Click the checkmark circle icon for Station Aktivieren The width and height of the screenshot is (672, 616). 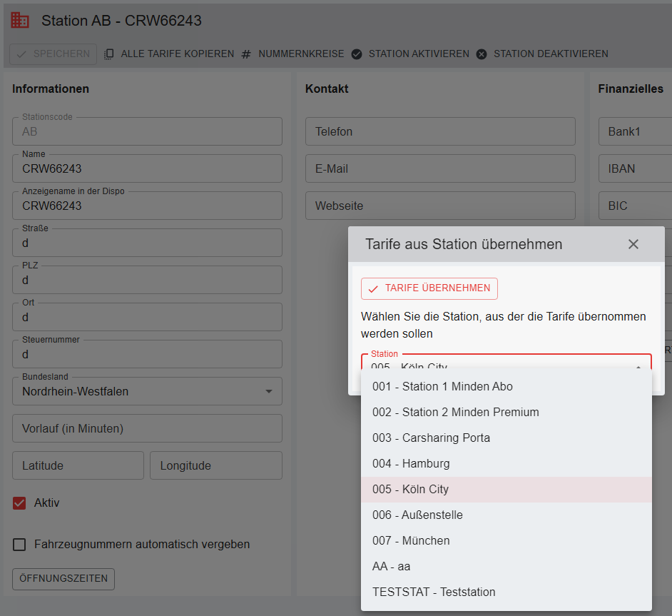click(x=357, y=54)
